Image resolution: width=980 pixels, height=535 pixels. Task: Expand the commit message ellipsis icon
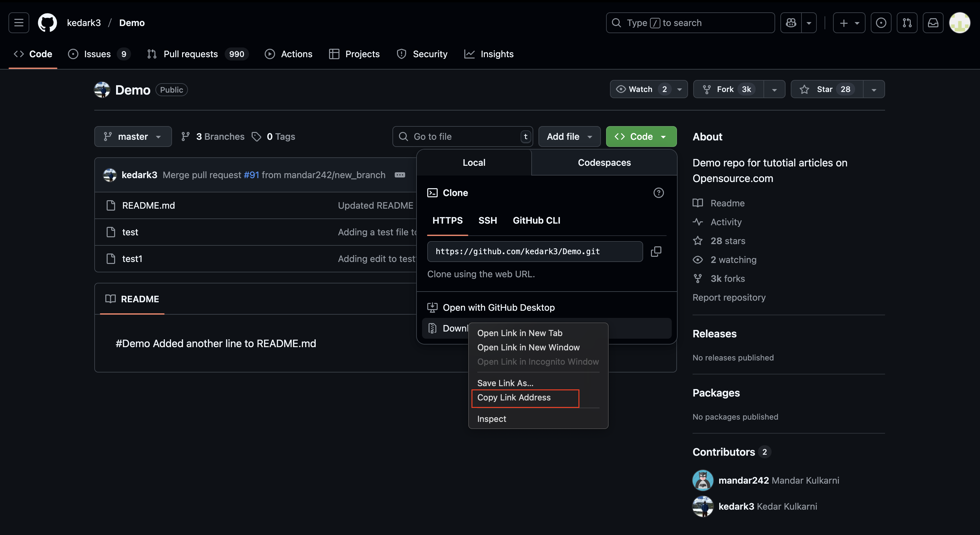[x=400, y=175]
